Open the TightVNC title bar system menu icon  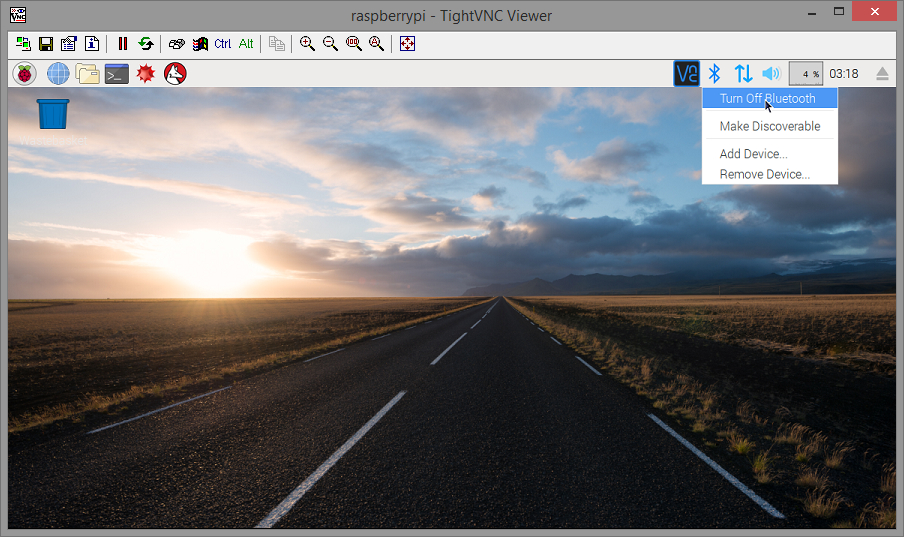click(x=18, y=14)
